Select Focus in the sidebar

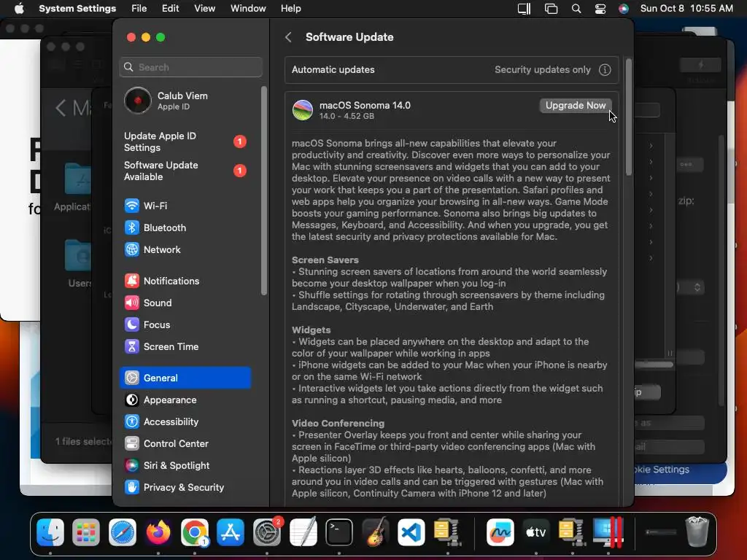pyautogui.click(x=186, y=324)
